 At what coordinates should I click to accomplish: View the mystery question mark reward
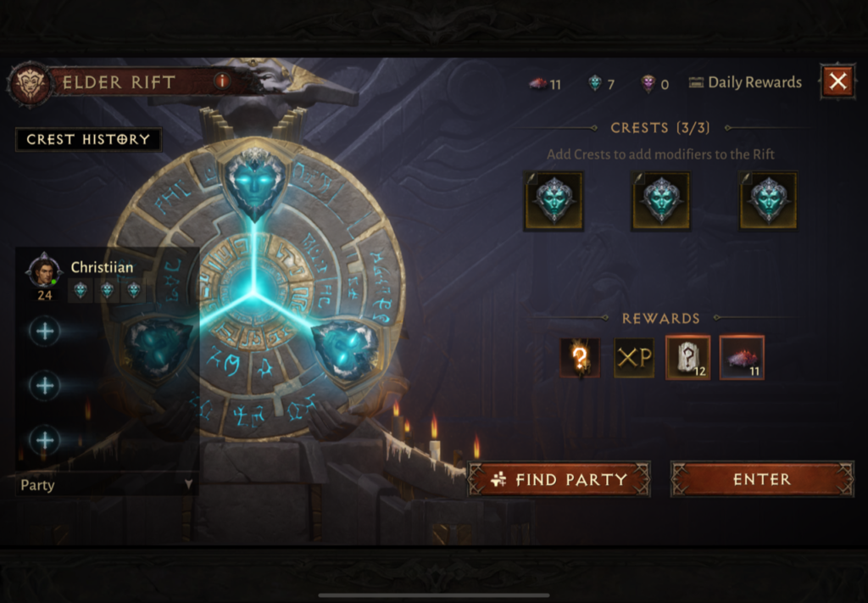click(x=580, y=358)
